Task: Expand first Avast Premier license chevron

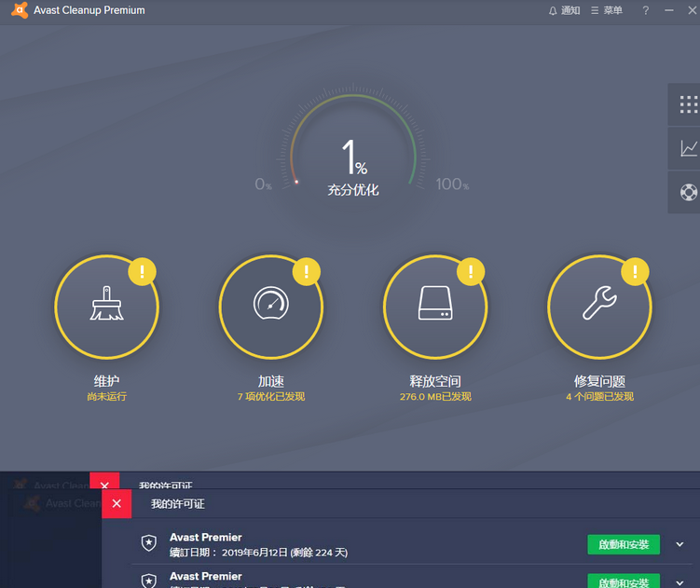Action: coord(679,544)
